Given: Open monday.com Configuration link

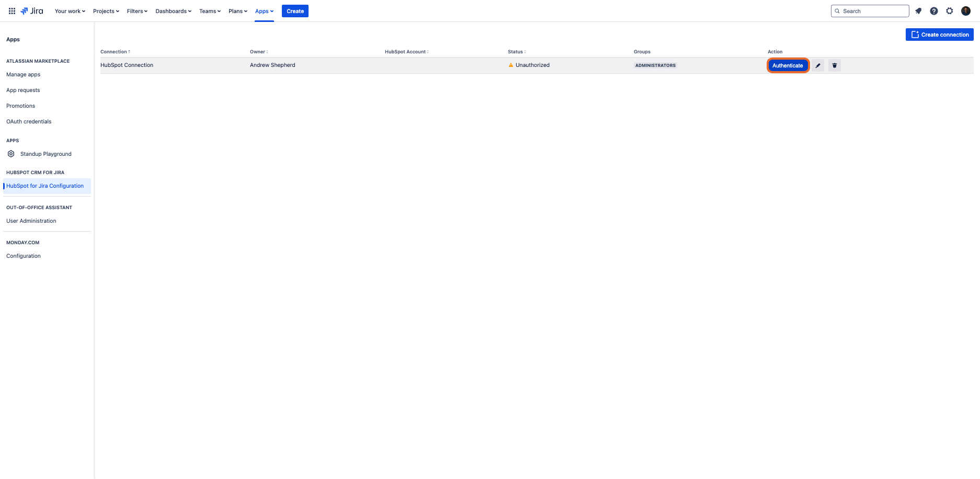Looking at the screenshot, I should 24,256.
